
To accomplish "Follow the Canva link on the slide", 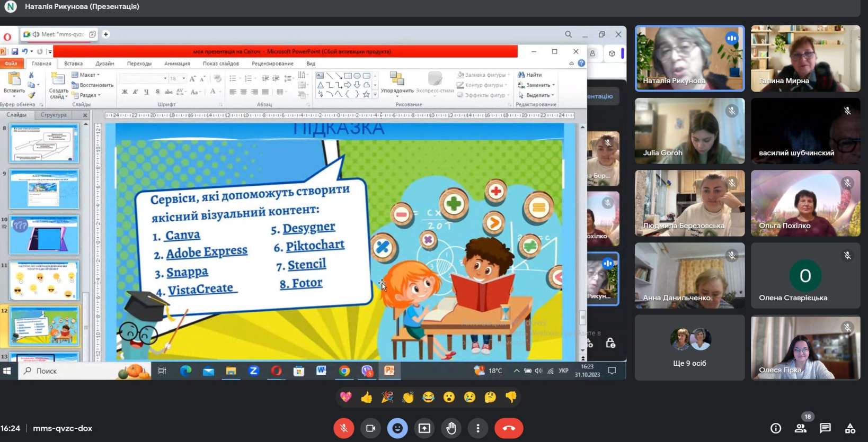I will (x=182, y=235).
